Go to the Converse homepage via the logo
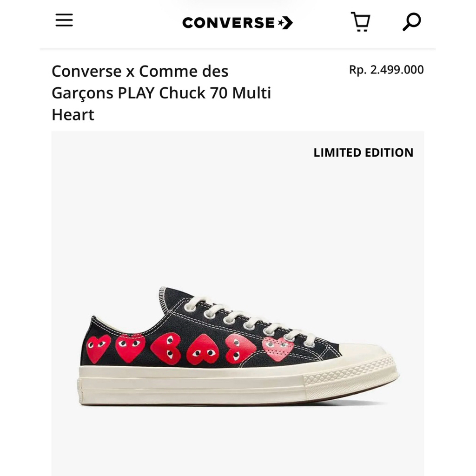 click(238, 21)
